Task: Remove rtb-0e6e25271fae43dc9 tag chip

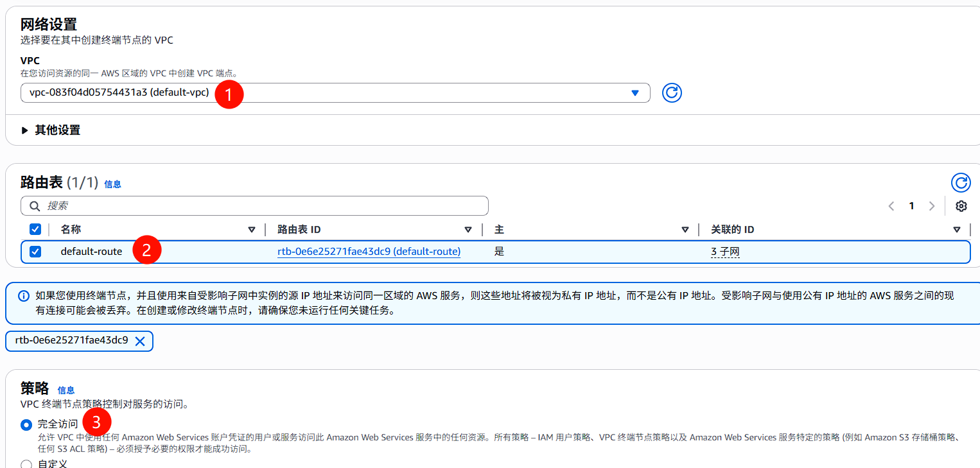Action: click(140, 342)
